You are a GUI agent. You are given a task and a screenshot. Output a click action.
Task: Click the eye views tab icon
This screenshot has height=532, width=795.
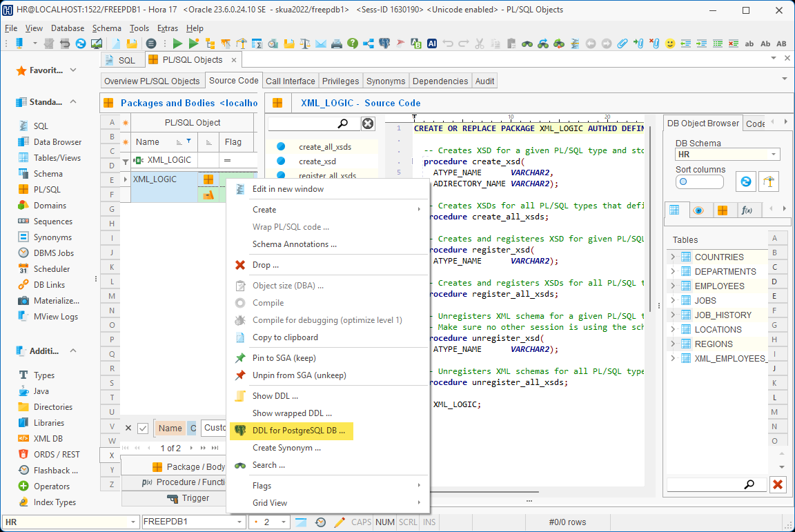click(698, 210)
